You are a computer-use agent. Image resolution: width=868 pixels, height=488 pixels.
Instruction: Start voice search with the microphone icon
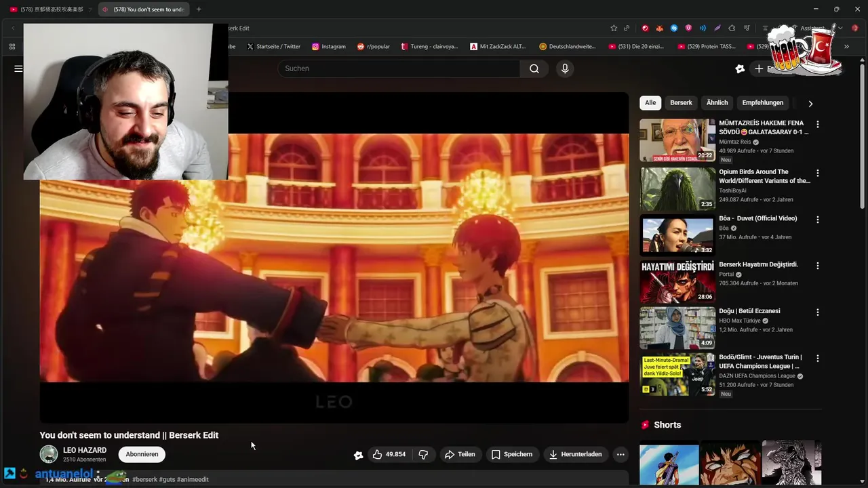pos(565,68)
